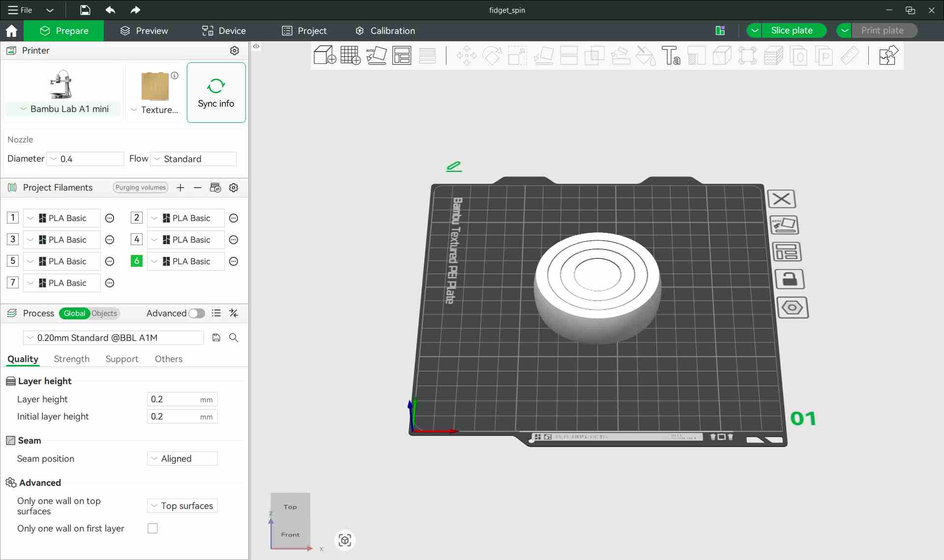Image resolution: width=944 pixels, height=560 pixels.
Task: Toggle the Advanced process switch
Action: tap(196, 313)
